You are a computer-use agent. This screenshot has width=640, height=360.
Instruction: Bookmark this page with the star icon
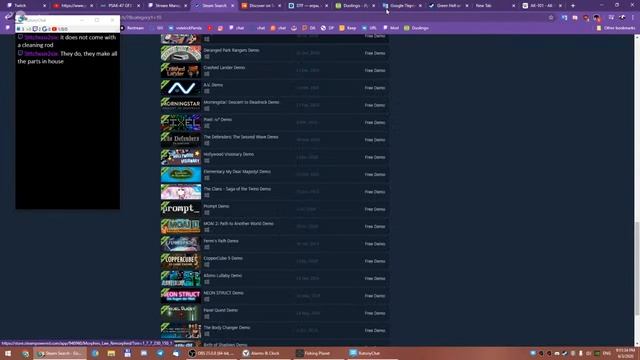(x=551, y=18)
